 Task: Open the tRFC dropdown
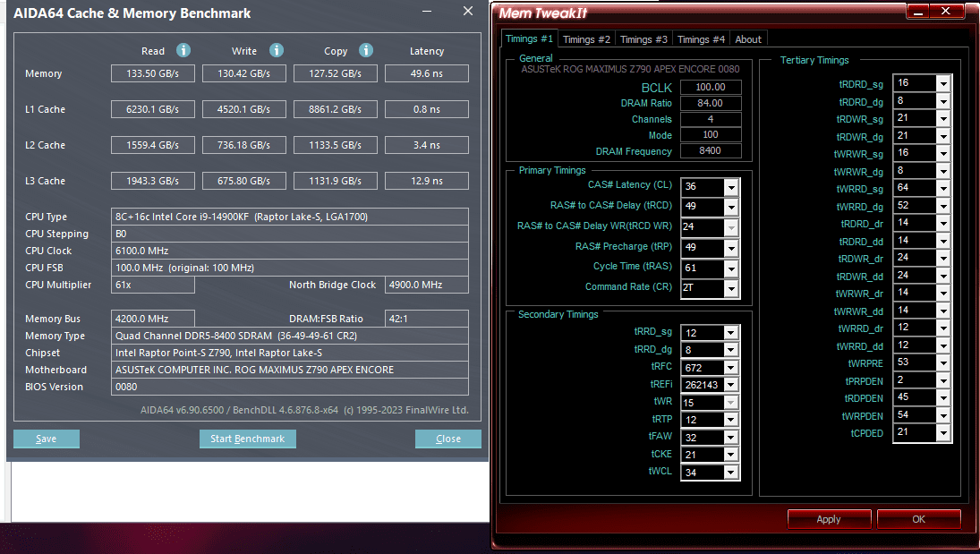[x=730, y=368]
